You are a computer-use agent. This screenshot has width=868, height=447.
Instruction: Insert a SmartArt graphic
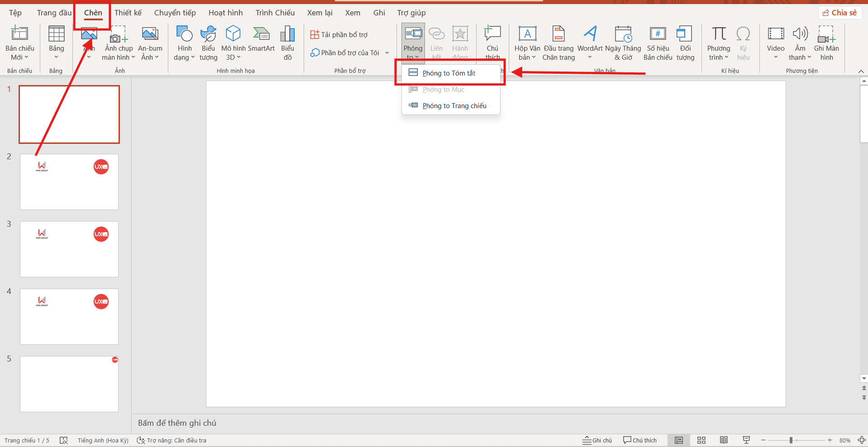pyautogui.click(x=262, y=43)
